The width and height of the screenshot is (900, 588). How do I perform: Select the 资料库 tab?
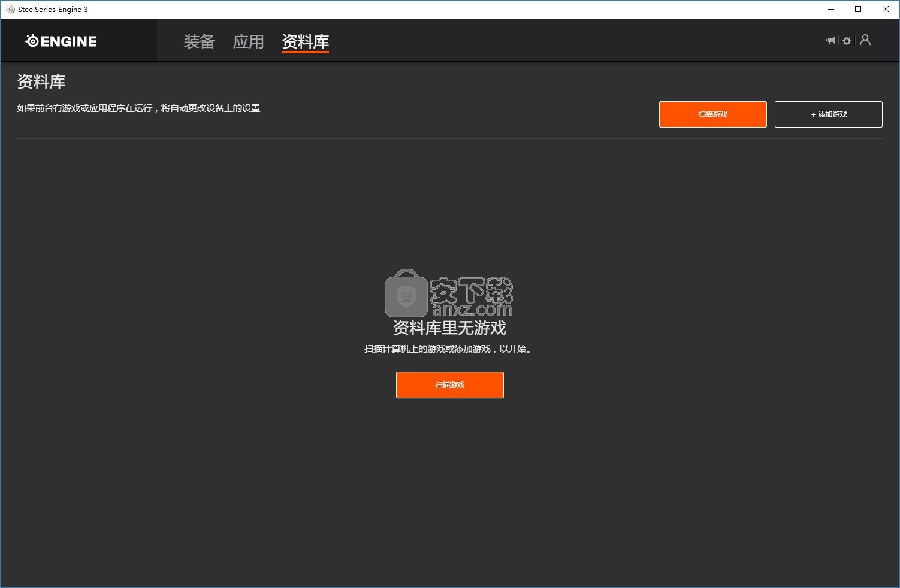pyautogui.click(x=306, y=42)
